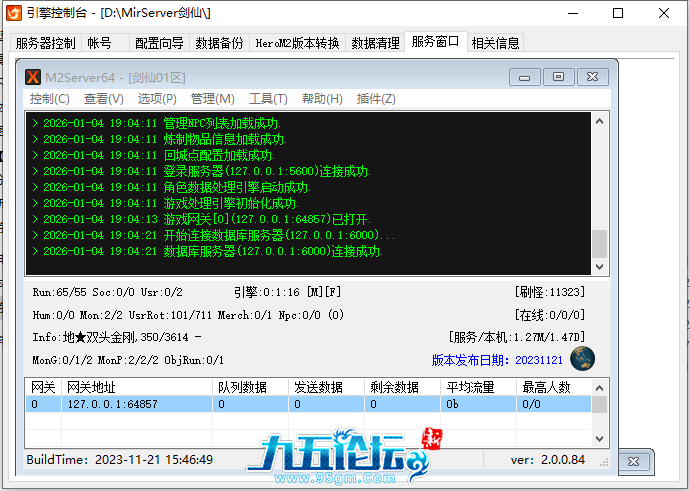
Task: Open the 插件(Z) plugins menu
Action: pos(375,99)
